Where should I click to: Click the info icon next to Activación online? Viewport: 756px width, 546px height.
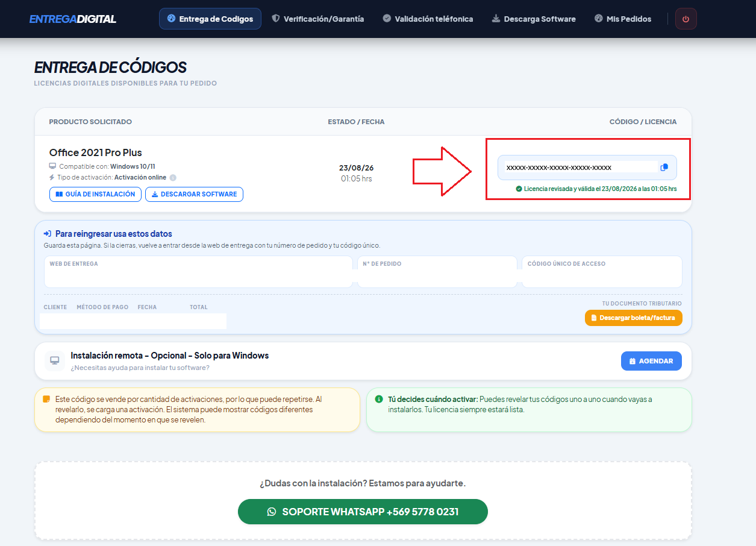(173, 178)
